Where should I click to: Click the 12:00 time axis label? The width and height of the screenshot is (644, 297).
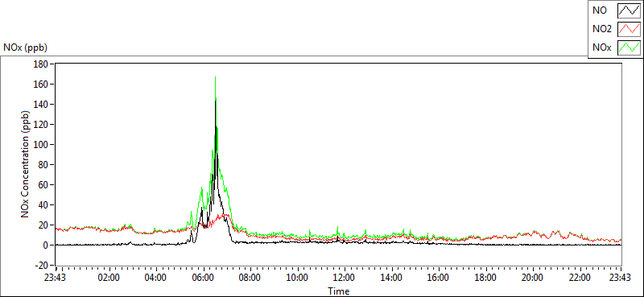pyautogui.click(x=345, y=277)
